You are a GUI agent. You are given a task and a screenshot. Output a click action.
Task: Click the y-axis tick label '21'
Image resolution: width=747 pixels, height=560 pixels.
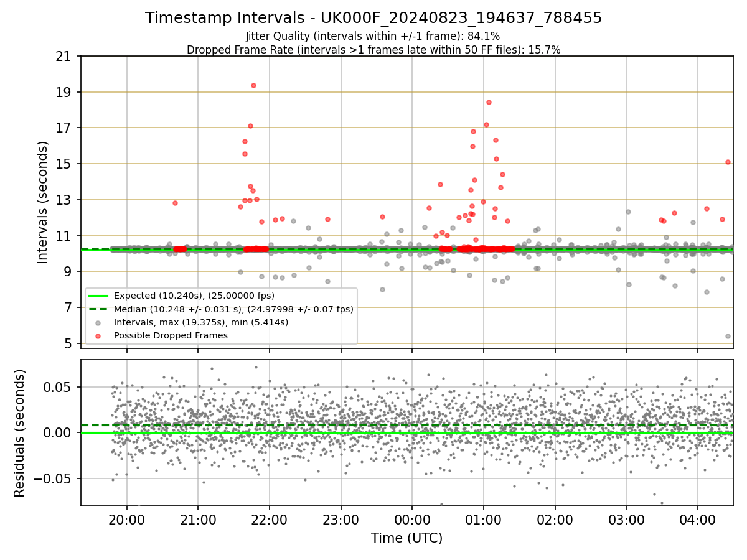pos(64,57)
